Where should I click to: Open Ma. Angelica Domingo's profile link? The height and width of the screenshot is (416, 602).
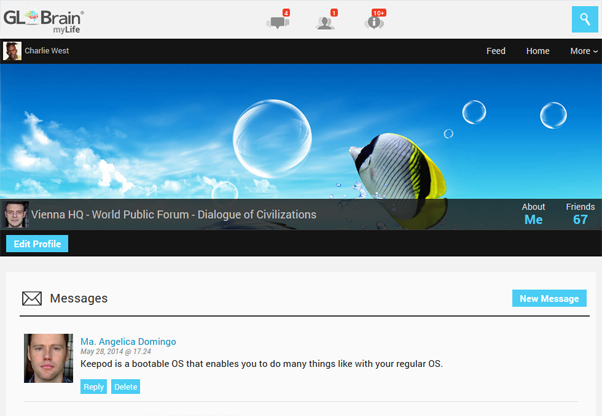(128, 341)
